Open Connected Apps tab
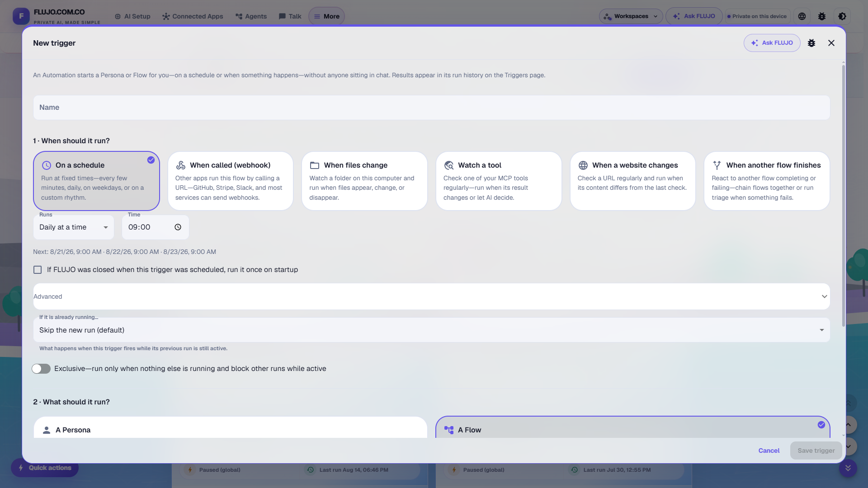Screen dimensions: 868x488 pyautogui.click(x=193, y=16)
